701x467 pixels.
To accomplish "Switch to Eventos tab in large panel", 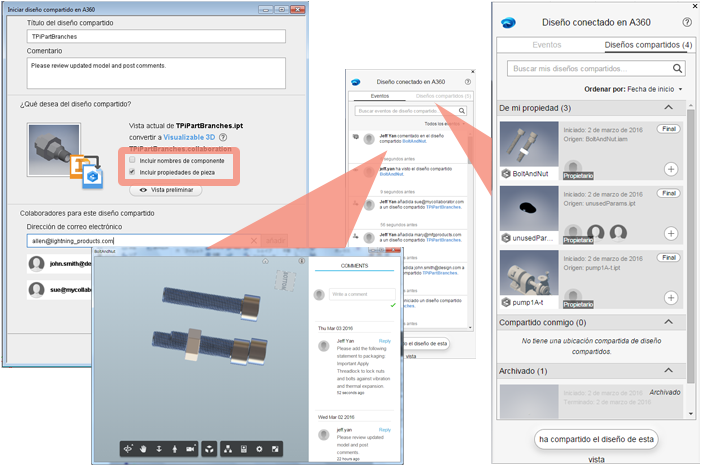I will point(547,45).
